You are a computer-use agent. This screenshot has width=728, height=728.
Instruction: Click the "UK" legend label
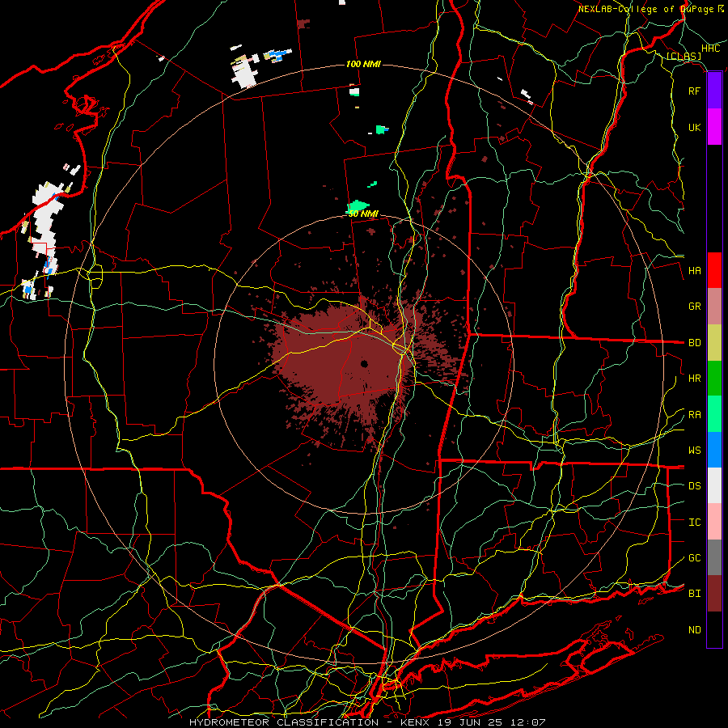pyautogui.click(x=694, y=127)
